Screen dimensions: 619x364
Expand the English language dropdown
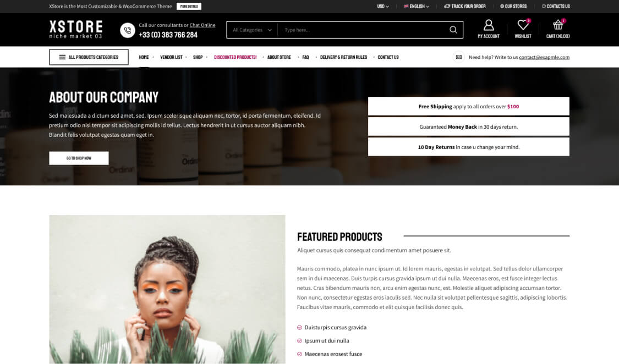pos(416,6)
